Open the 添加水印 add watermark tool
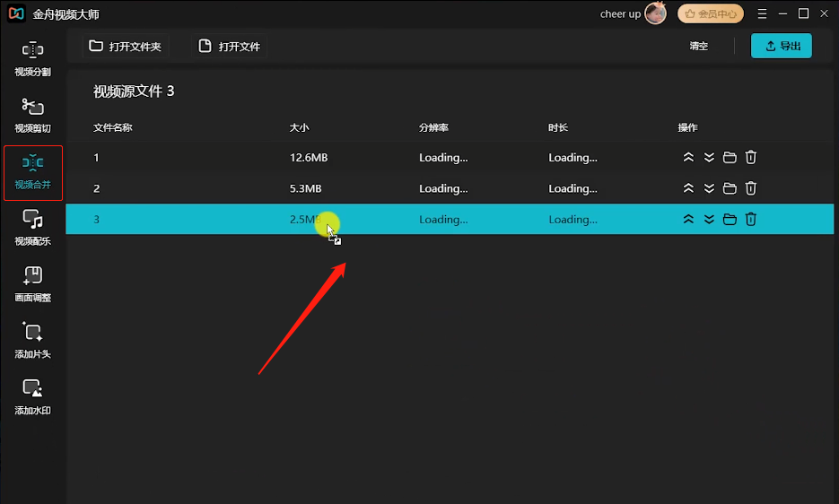Viewport: 839px width, 504px height. tap(32, 397)
